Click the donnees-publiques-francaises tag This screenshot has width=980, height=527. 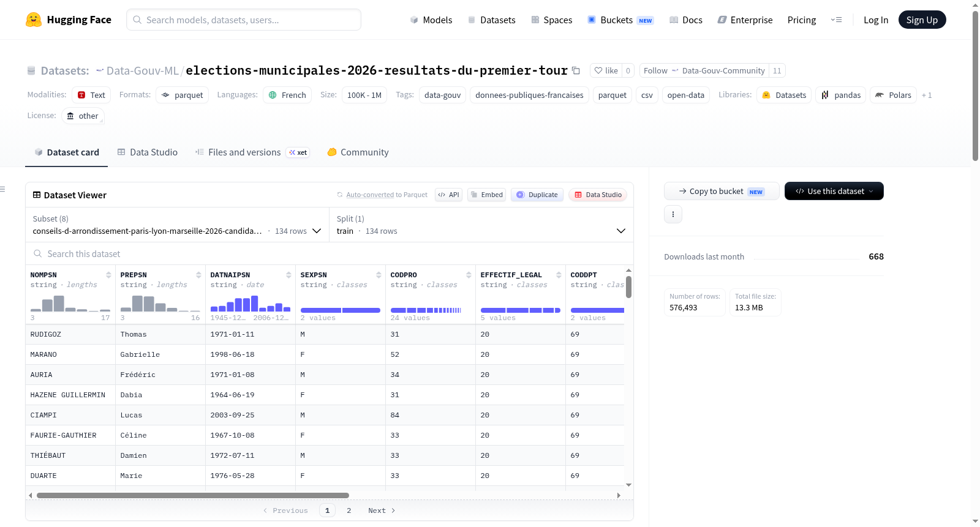[x=530, y=95]
